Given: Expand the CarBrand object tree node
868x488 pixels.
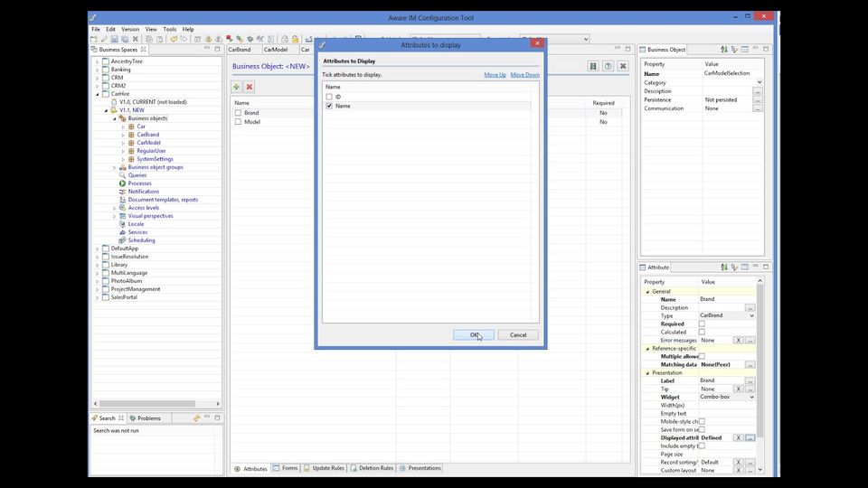Looking at the screenshot, I should tap(123, 135).
